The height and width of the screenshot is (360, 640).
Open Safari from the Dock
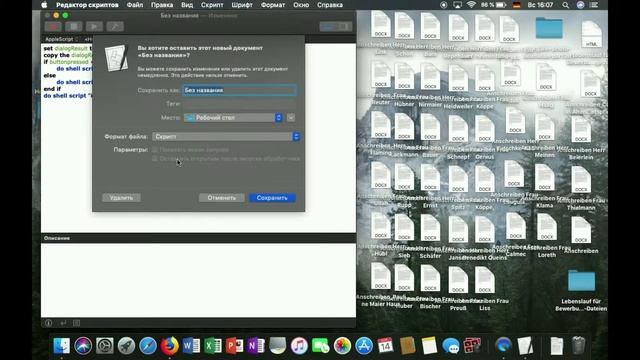tap(148, 346)
